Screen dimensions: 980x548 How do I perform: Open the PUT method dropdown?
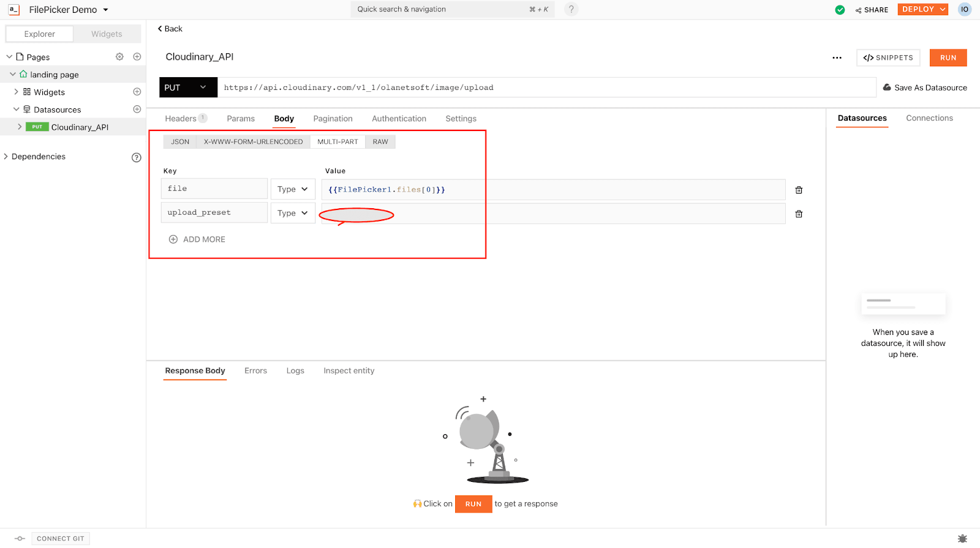pos(188,88)
